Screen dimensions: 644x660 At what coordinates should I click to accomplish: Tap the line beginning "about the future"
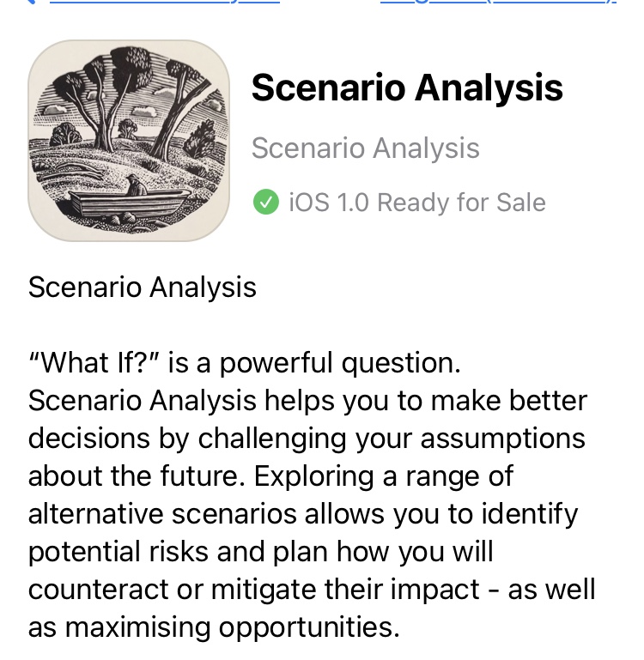[270, 475]
